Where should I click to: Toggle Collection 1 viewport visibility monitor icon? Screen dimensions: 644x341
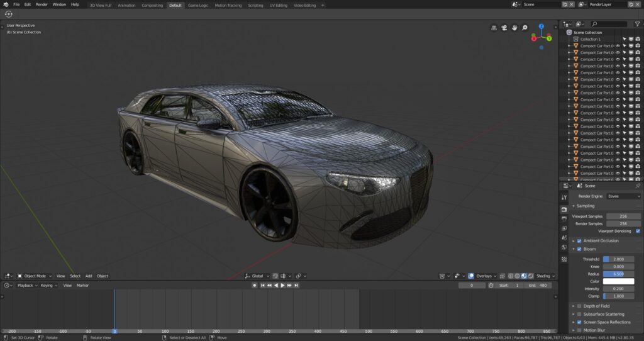(631, 40)
